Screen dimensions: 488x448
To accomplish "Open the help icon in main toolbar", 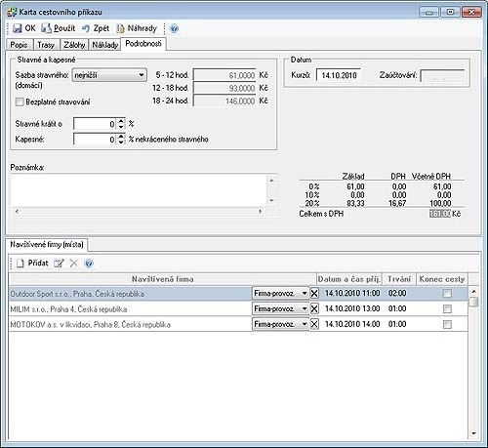I will coord(174,28).
